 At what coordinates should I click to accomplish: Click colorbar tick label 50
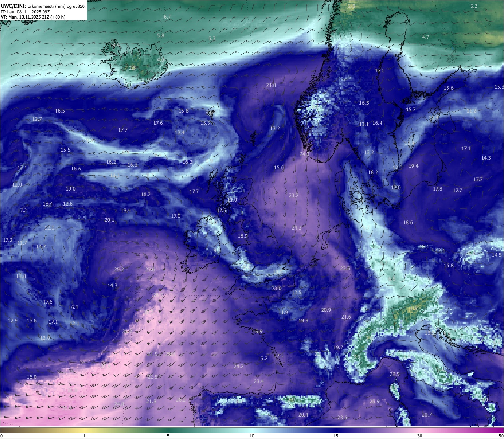(x=501, y=436)
